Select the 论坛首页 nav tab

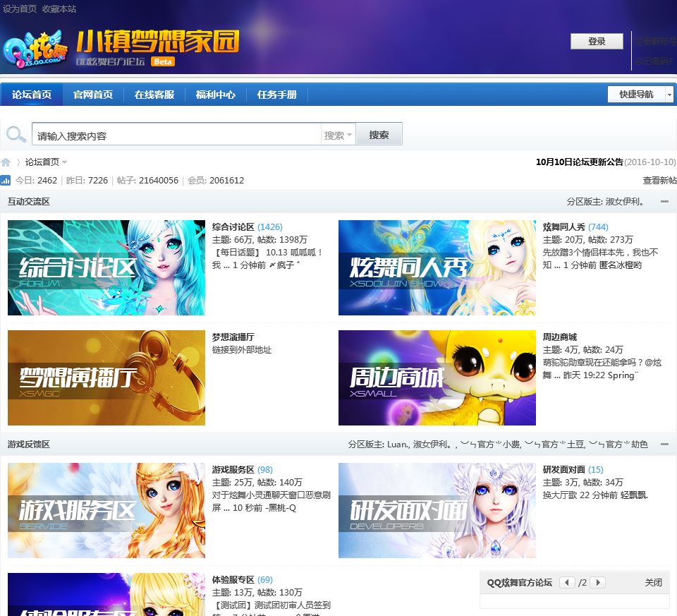tap(32, 95)
